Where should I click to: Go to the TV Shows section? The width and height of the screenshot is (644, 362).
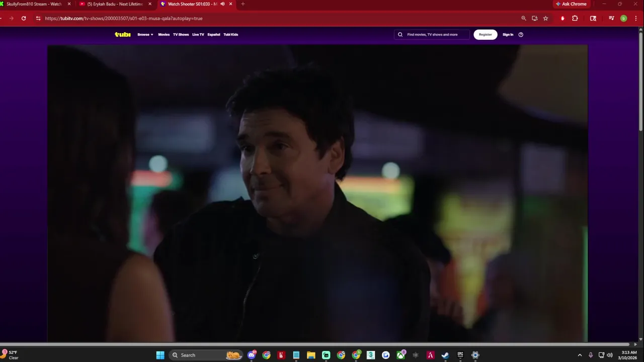point(181,35)
